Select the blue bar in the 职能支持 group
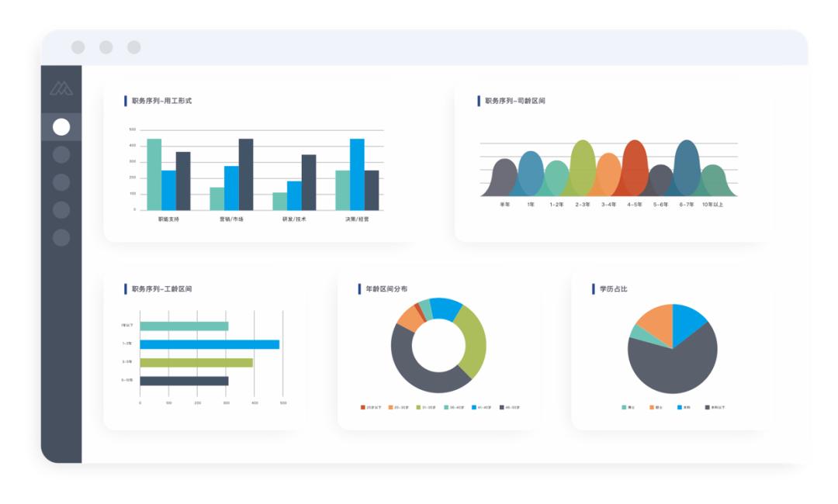This screenshot has width=838, height=504. pyautogui.click(x=168, y=191)
